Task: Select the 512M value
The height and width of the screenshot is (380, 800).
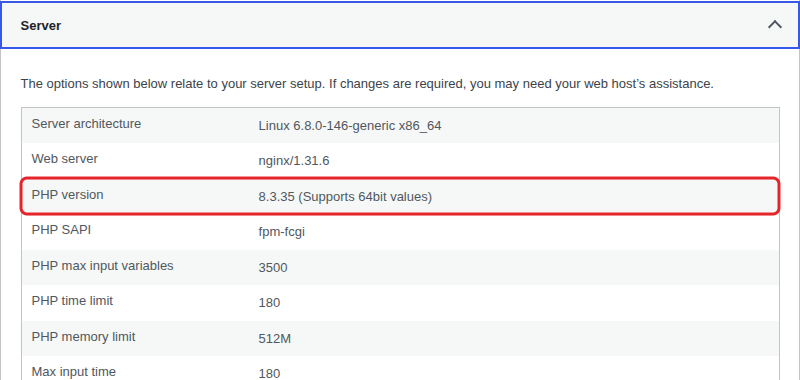Action: [x=274, y=338]
